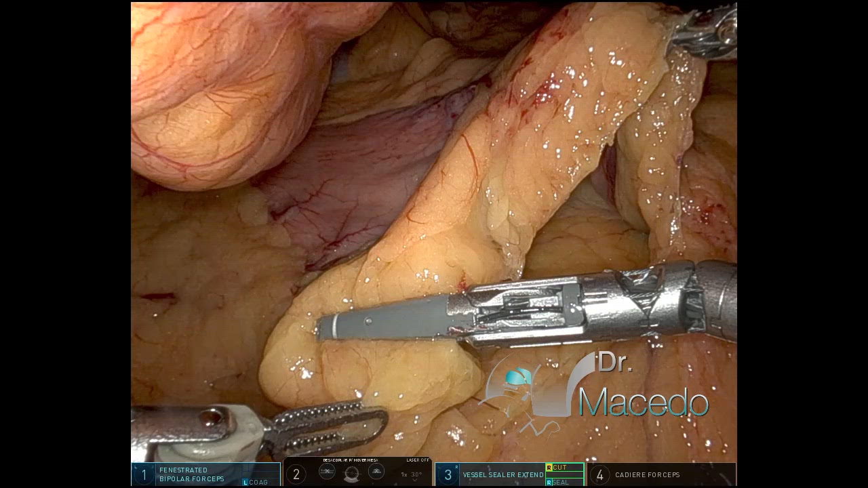The image size is (868, 488).
Task: Click the COAG energy label
Action: (258, 483)
